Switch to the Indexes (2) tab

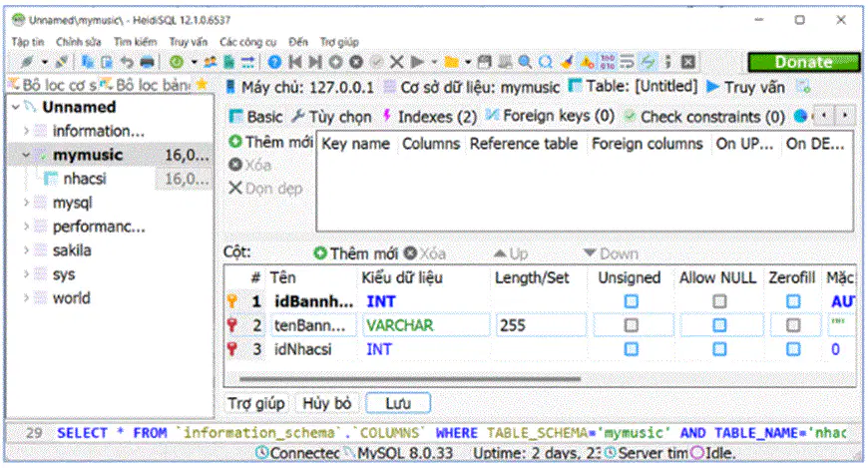430,117
